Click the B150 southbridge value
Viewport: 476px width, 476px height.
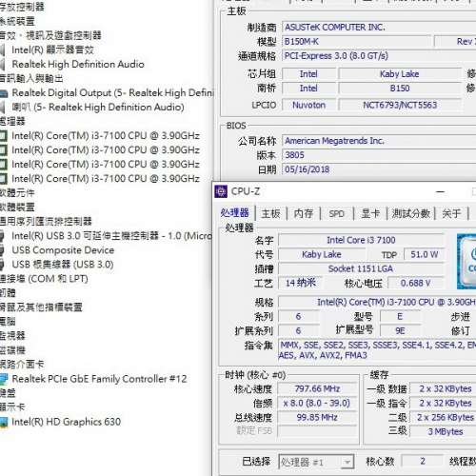[399, 89]
